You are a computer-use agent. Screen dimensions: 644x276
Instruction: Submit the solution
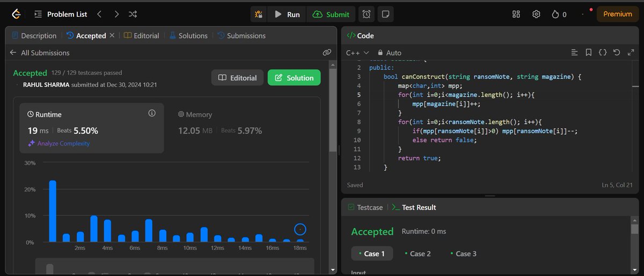click(331, 14)
